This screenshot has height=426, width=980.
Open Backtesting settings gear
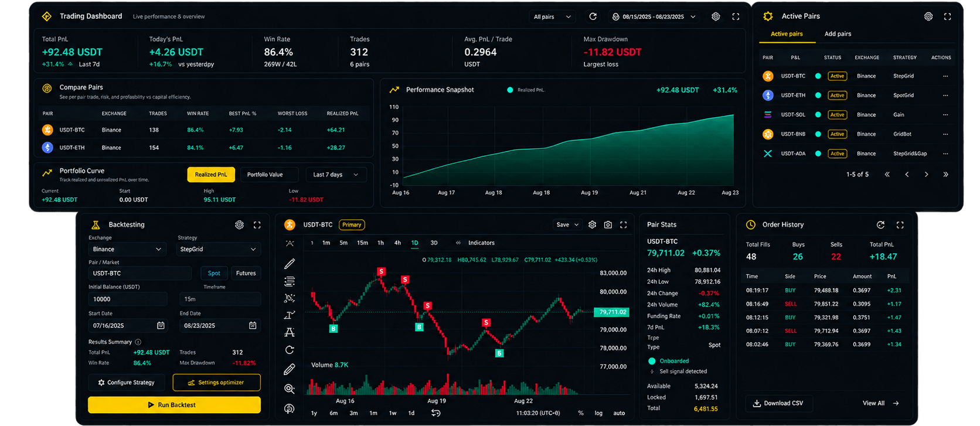(239, 225)
